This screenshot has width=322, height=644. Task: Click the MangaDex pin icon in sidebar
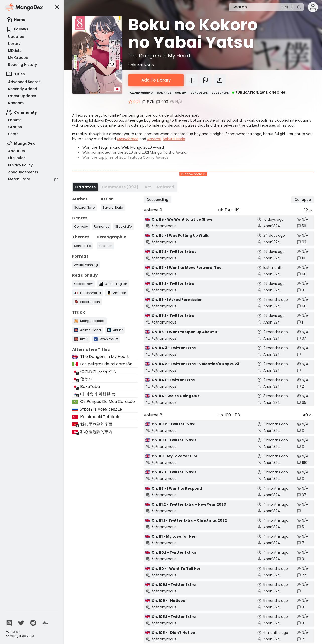pos(9,143)
